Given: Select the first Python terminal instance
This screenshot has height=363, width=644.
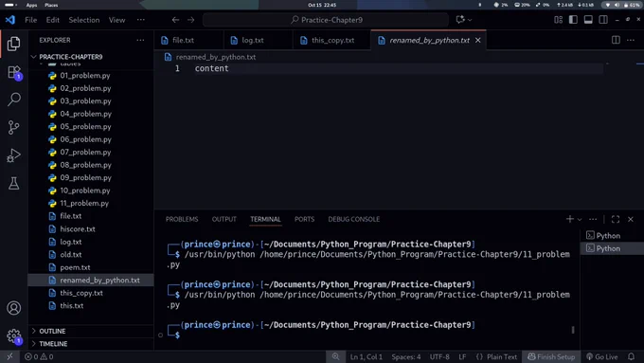Looking at the screenshot, I should tap(612, 236).
